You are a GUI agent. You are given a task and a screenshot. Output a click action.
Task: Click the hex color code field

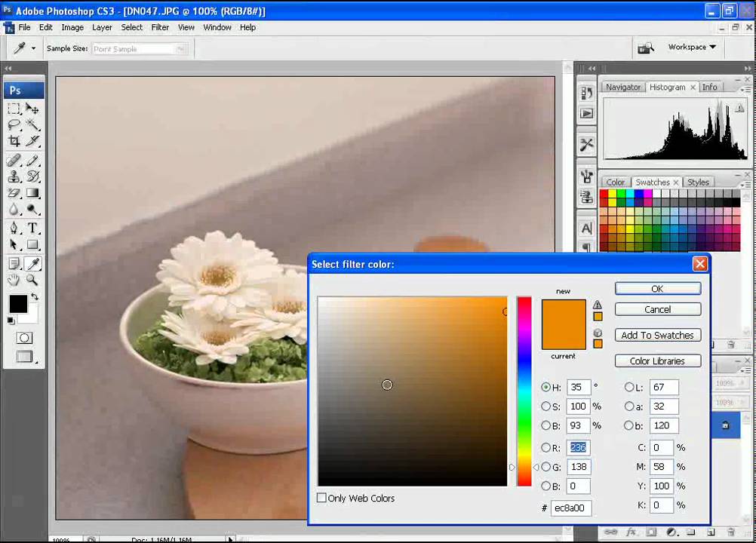(x=571, y=508)
